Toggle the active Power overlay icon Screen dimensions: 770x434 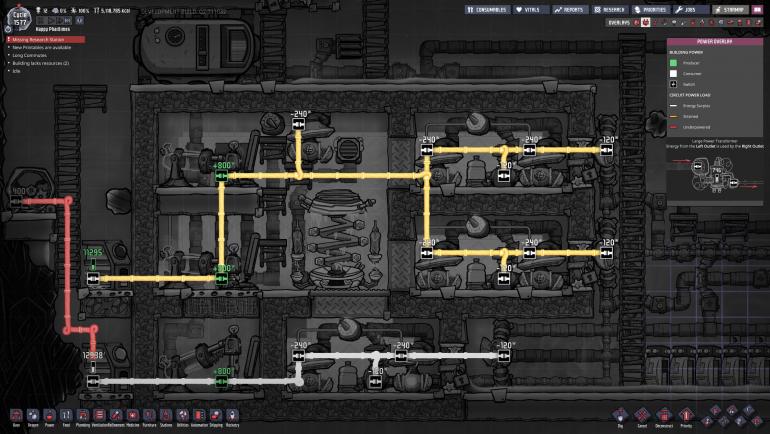click(645, 23)
